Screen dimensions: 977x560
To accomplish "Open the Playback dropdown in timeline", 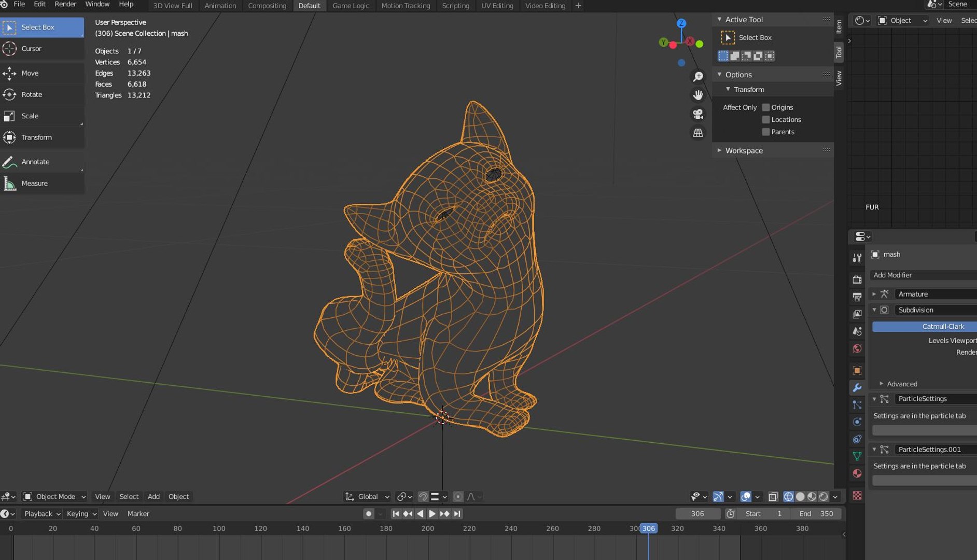I will (42, 514).
